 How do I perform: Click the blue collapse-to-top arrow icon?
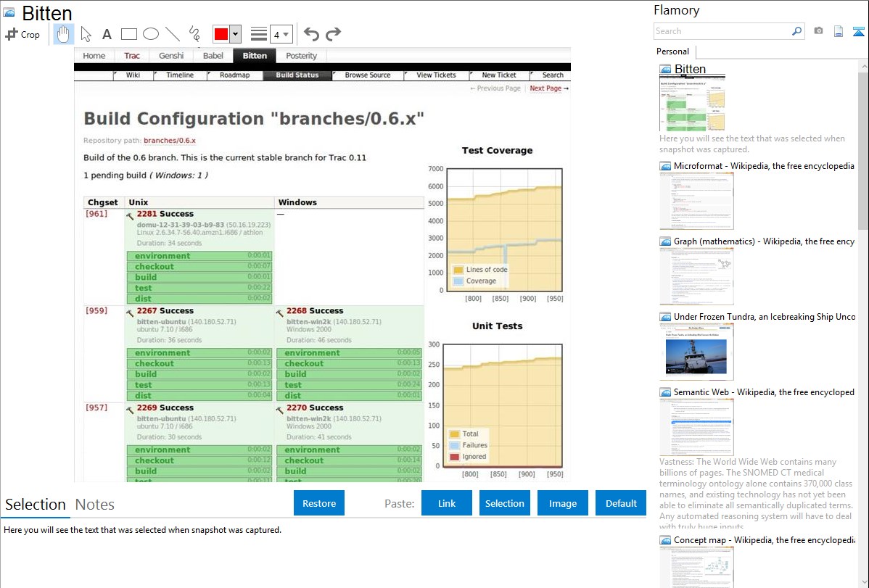click(x=858, y=31)
